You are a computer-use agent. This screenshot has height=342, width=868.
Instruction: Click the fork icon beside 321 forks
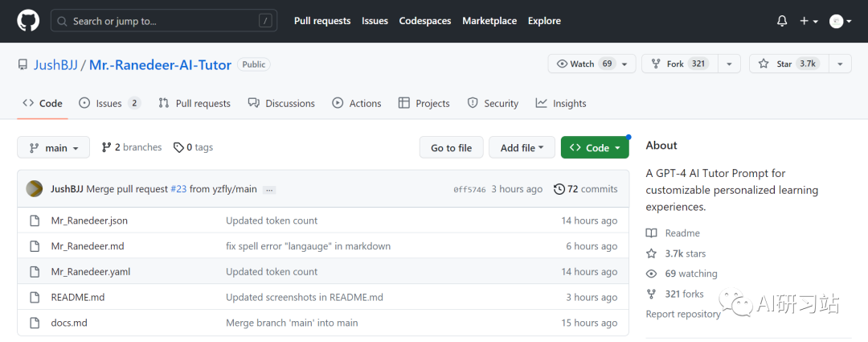(652, 294)
